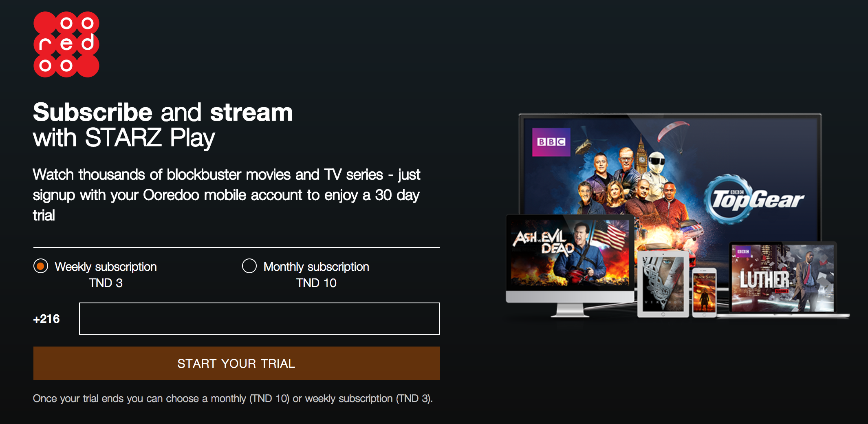This screenshot has height=424, width=868.
Task: Click the +216 country code prefix
Action: [x=46, y=319]
